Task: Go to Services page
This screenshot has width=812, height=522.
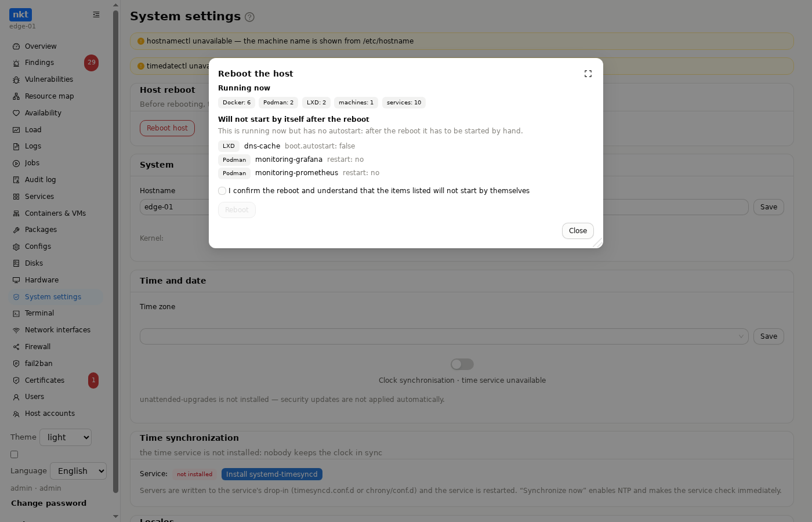Action: click(x=56, y=197)
